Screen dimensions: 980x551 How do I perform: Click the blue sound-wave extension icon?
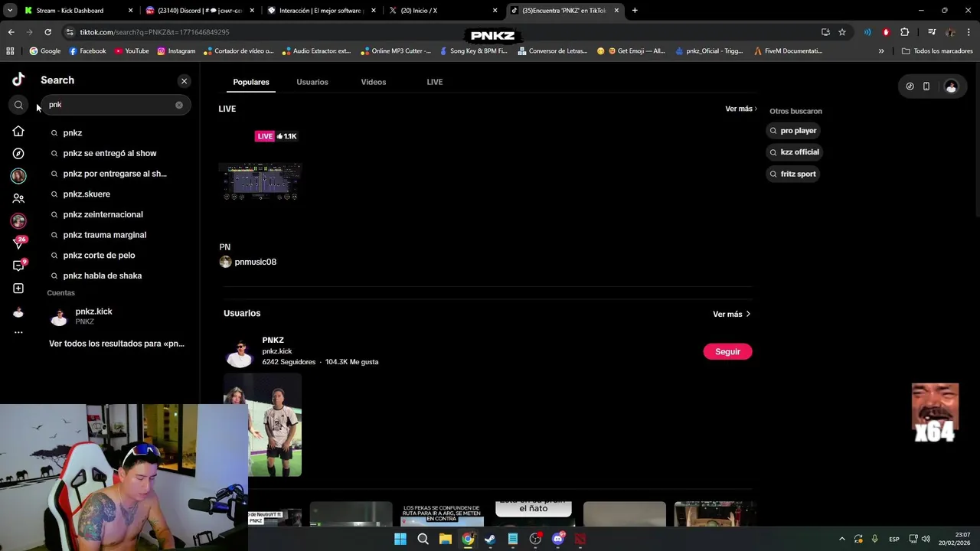point(867,32)
